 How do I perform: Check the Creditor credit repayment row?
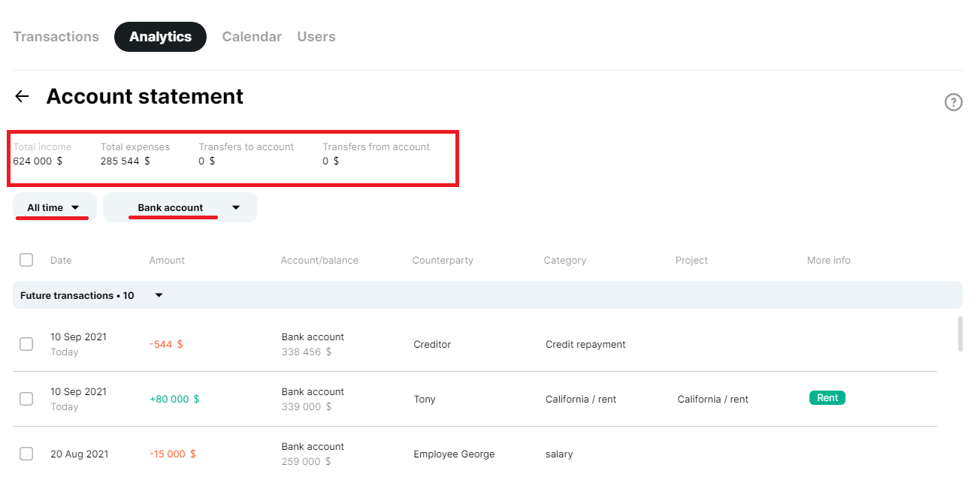(26, 344)
